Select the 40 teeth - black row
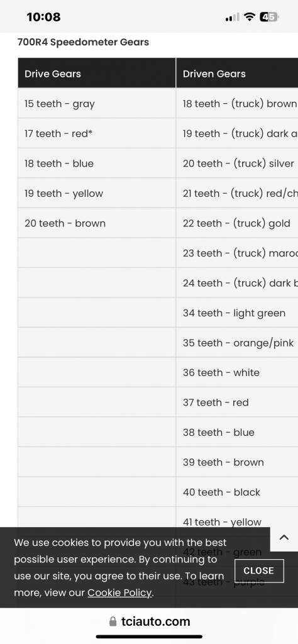 [237, 492]
